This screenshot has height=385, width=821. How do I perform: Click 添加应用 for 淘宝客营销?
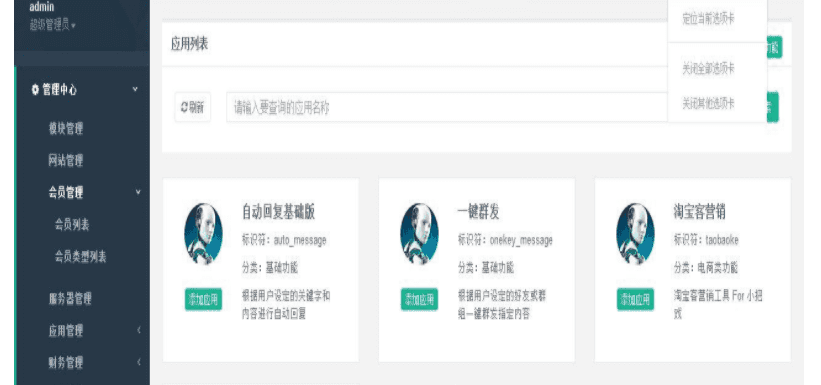(x=635, y=300)
